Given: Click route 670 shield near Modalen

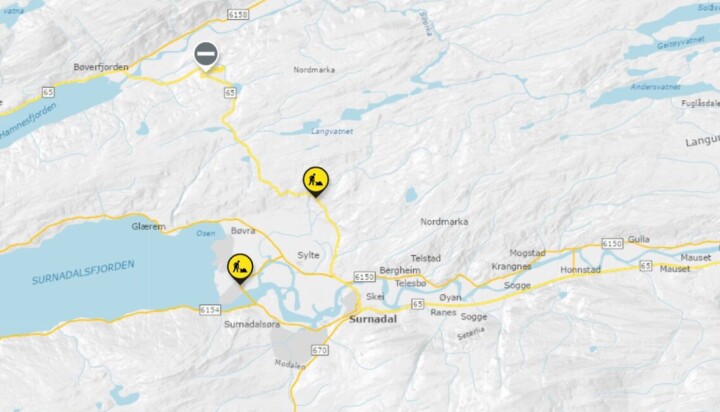Looking at the screenshot, I should tap(320, 350).
